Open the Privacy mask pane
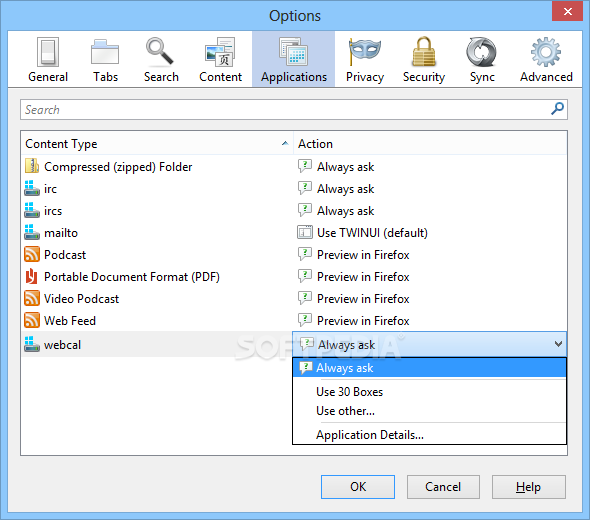 (x=365, y=59)
